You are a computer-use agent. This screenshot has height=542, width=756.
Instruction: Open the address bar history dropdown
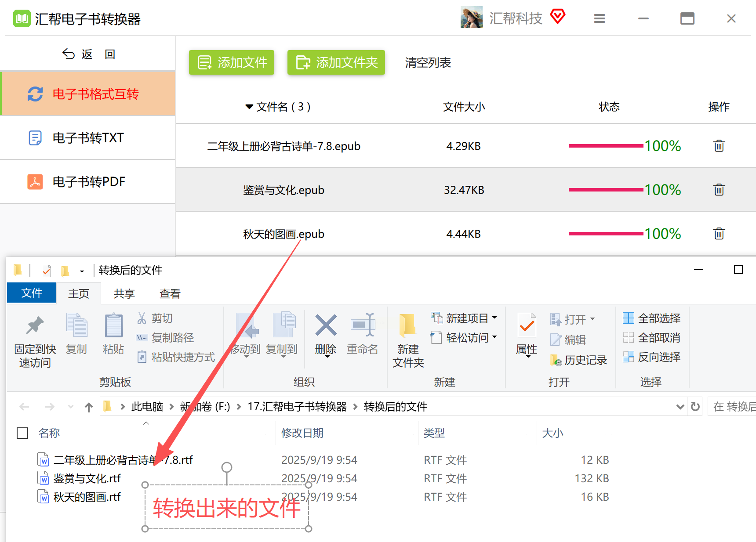[680, 407]
